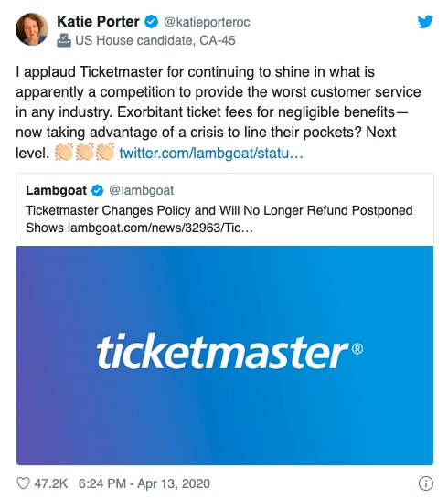Click the first clapping hands emoji
The image size is (448, 499).
point(64,152)
